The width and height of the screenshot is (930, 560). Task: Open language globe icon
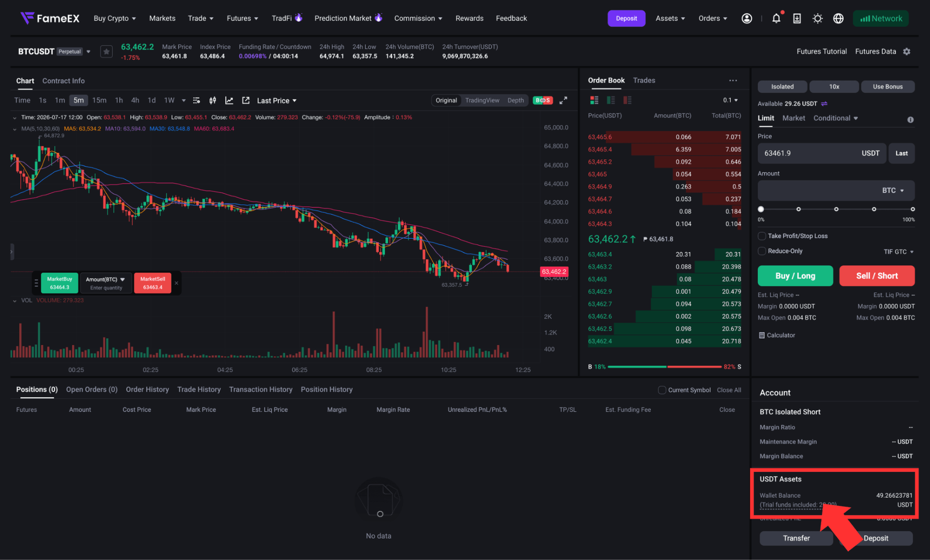(838, 19)
